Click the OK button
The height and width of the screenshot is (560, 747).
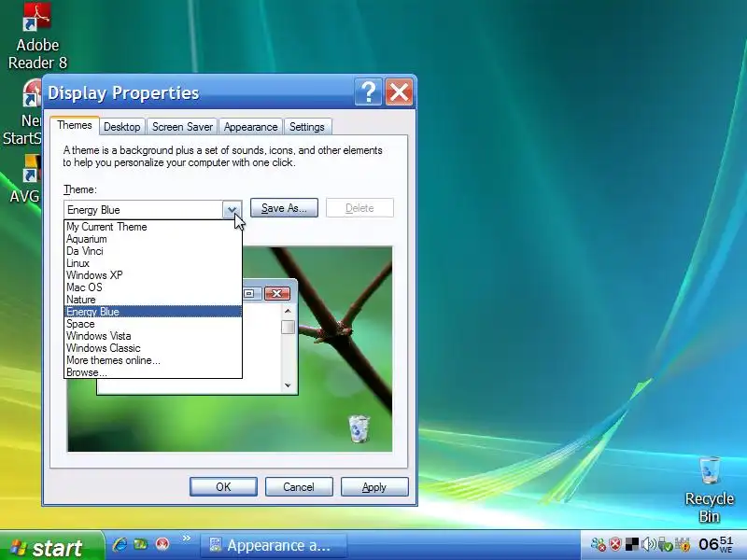(223, 486)
